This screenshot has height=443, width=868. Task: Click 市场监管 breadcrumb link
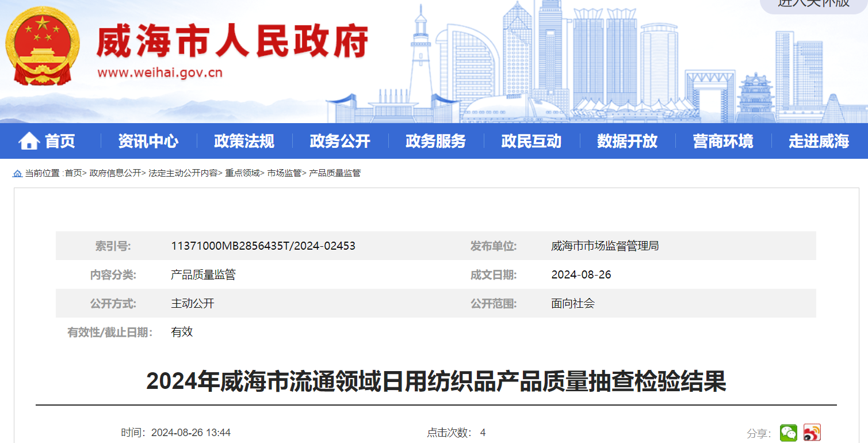point(284,173)
